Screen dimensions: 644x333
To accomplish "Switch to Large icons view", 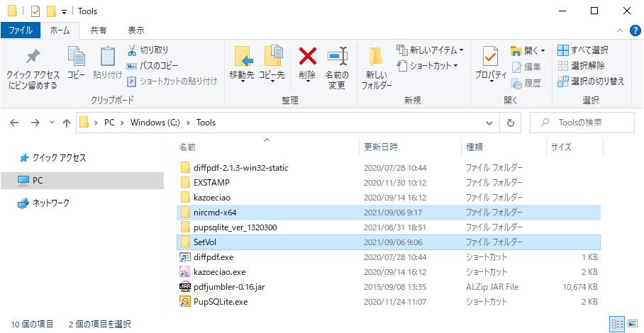I will 633,324.
